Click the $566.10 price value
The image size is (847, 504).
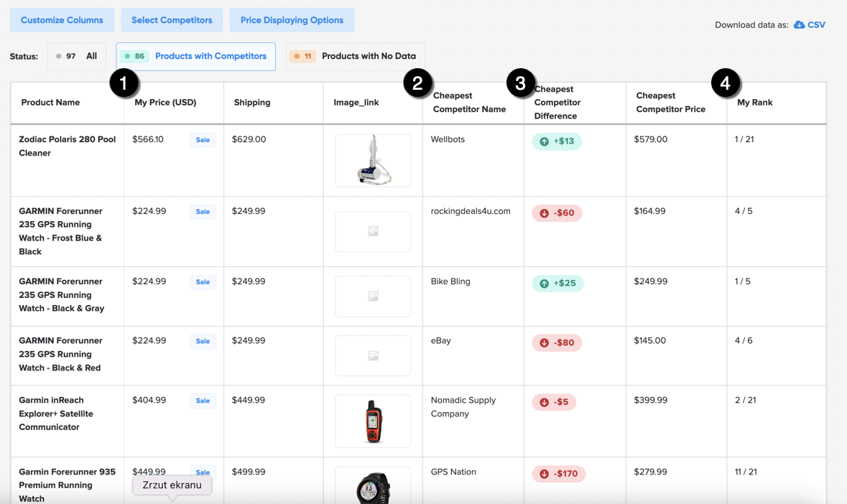(148, 139)
